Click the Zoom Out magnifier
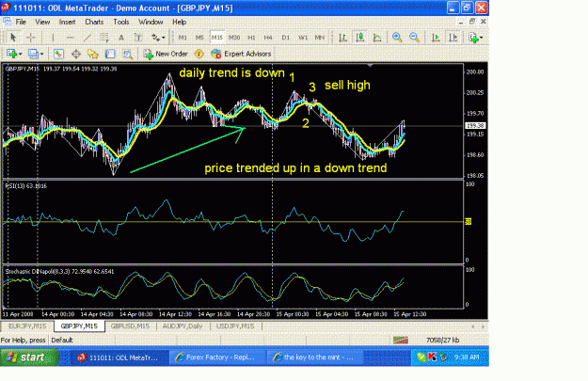This screenshot has height=381, width=588. (x=414, y=38)
